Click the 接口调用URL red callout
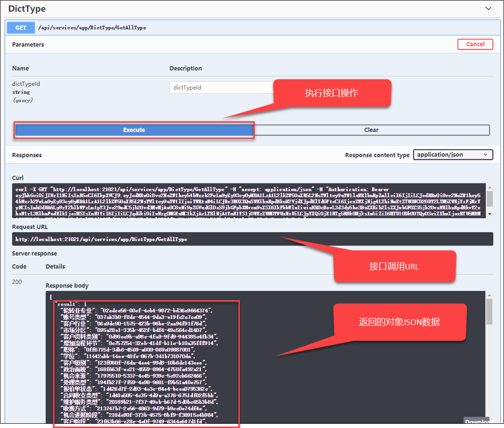 click(394, 267)
